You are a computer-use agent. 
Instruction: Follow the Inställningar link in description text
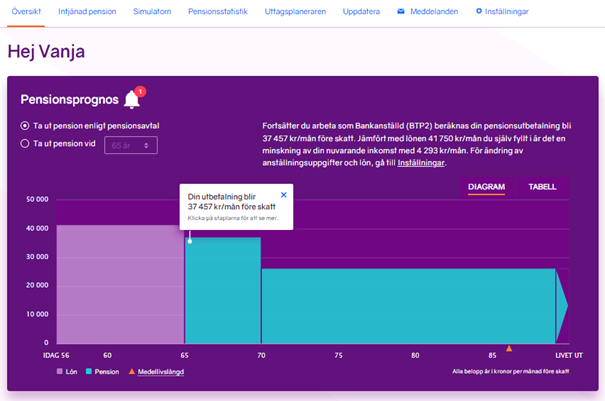pyautogui.click(x=421, y=162)
